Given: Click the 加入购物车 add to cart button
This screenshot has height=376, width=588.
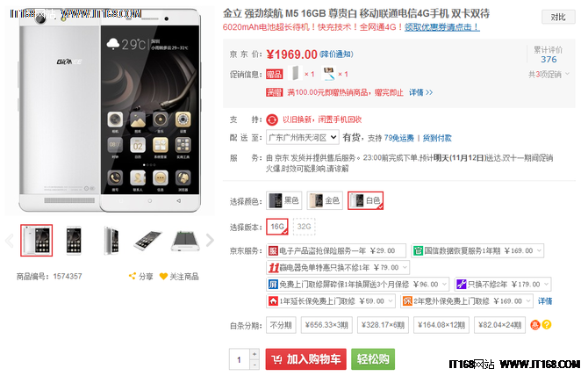Looking at the screenshot, I should (306, 359).
